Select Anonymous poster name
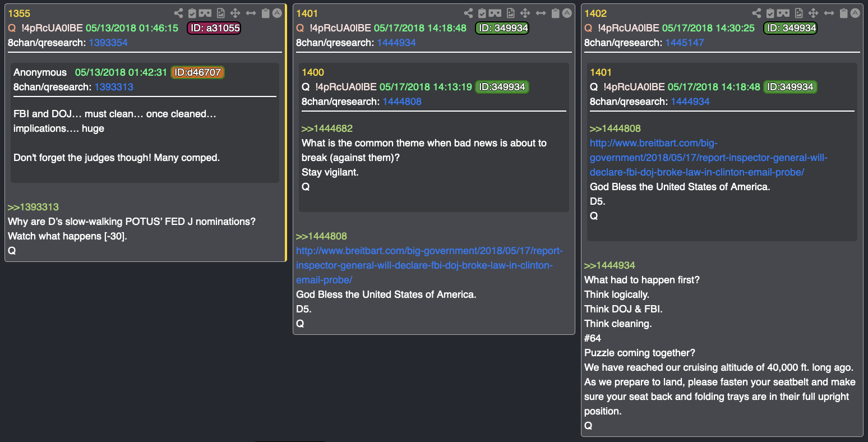The width and height of the screenshot is (868, 442). click(x=40, y=72)
